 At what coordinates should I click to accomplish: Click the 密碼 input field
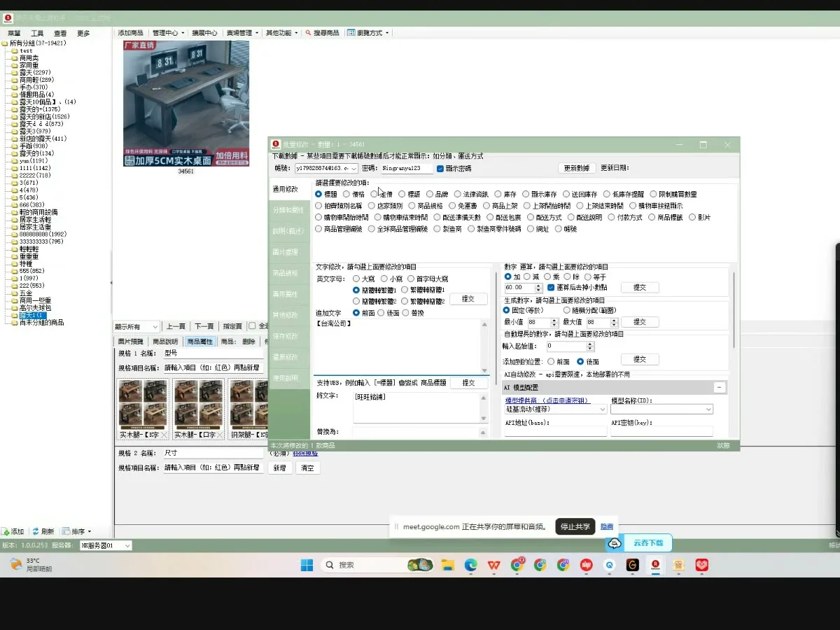click(x=407, y=169)
